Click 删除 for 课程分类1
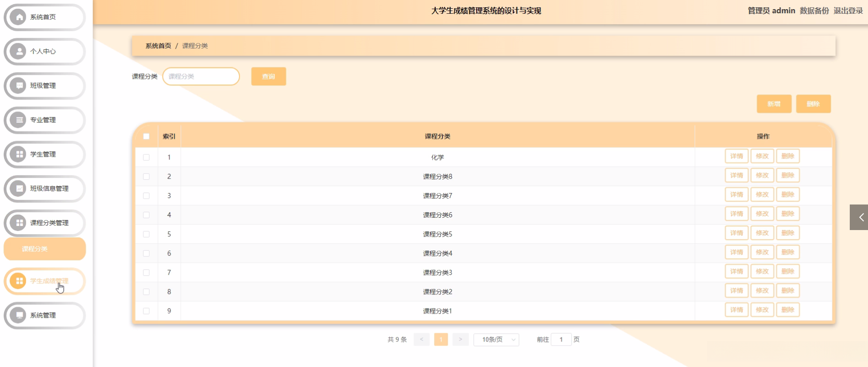Image resolution: width=868 pixels, height=367 pixels. point(788,309)
